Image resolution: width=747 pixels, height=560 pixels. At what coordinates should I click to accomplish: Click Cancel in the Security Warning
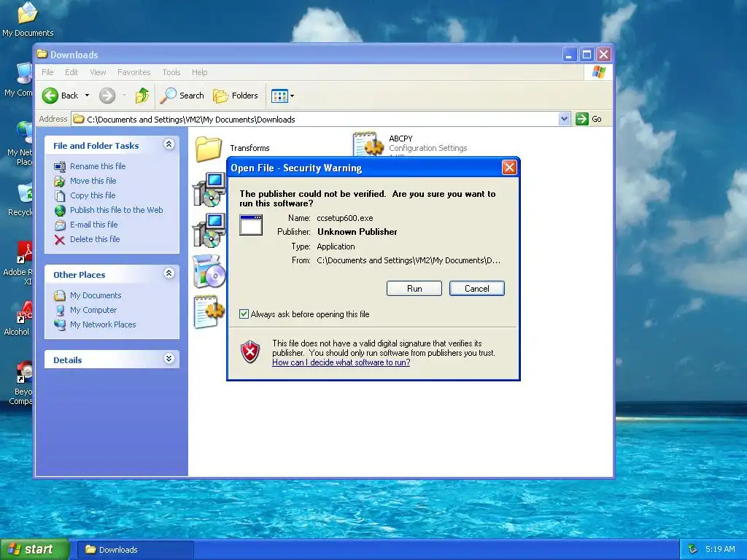tap(476, 289)
